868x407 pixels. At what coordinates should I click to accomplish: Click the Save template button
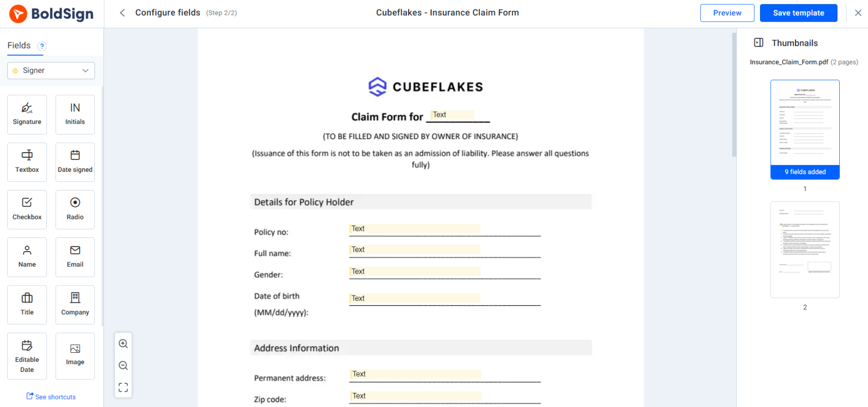pos(798,12)
